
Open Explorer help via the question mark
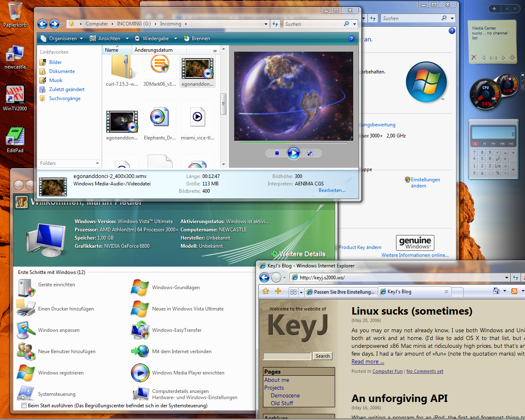click(351, 39)
